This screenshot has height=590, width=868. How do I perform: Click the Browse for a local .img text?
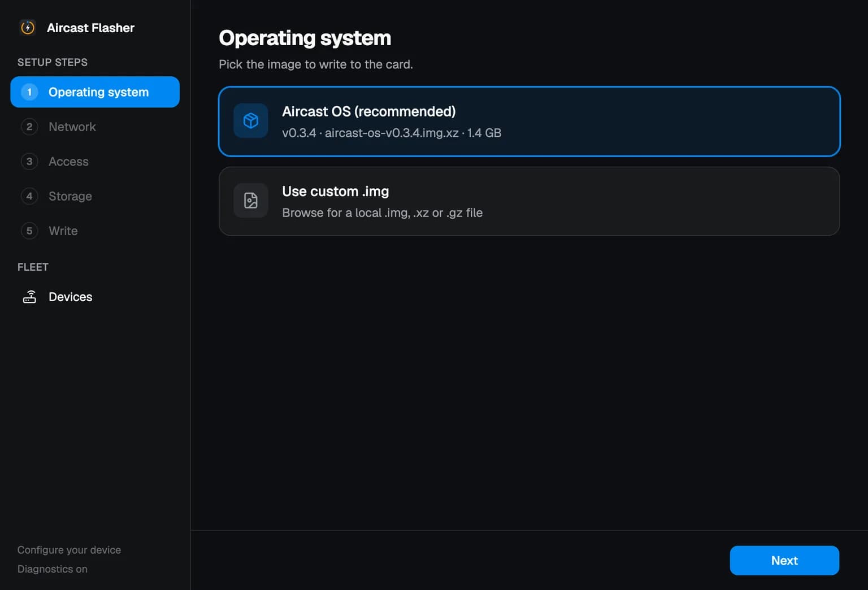click(383, 212)
